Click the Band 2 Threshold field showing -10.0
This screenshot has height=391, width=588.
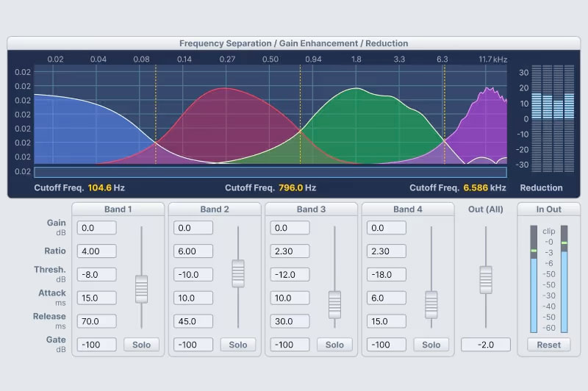click(x=193, y=274)
